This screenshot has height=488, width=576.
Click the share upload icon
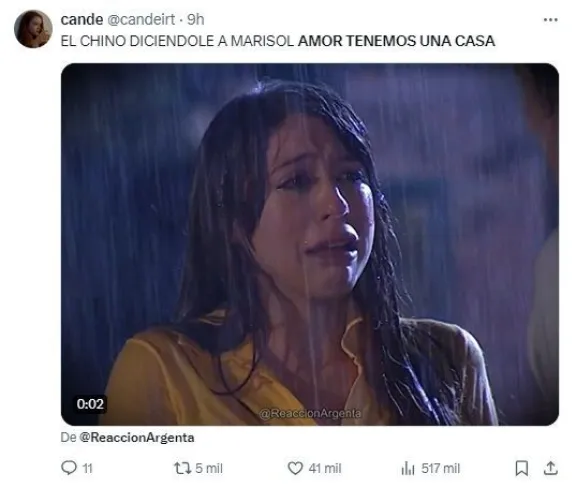(550, 468)
